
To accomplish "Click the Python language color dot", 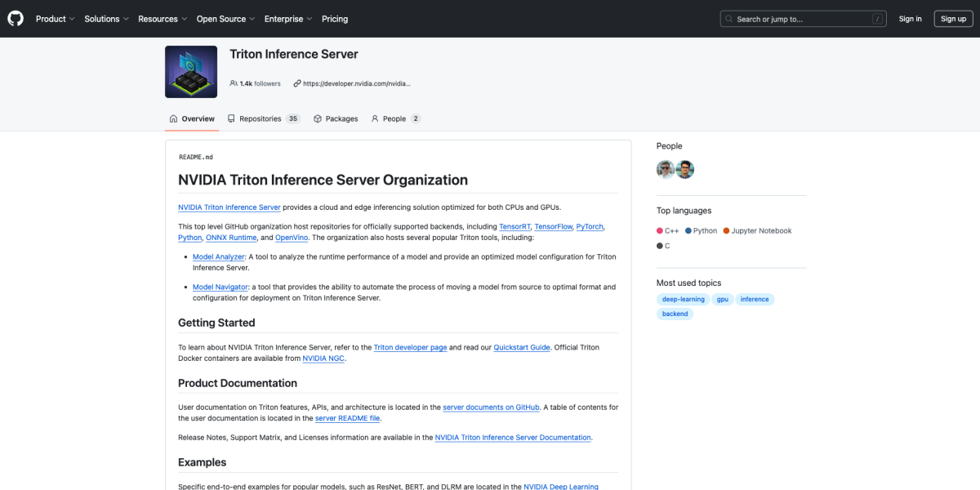I will (688, 231).
